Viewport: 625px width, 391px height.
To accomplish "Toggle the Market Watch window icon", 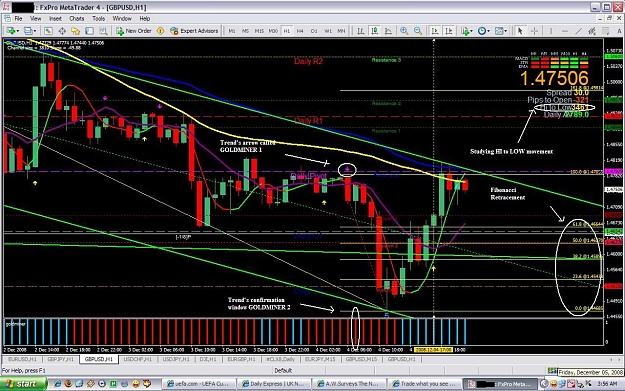I will (x=48, y=31).
